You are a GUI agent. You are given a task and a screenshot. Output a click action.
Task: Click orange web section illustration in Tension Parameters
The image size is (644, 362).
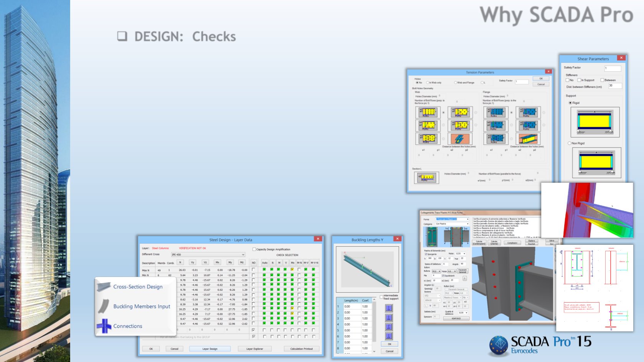tap(460, 138)
